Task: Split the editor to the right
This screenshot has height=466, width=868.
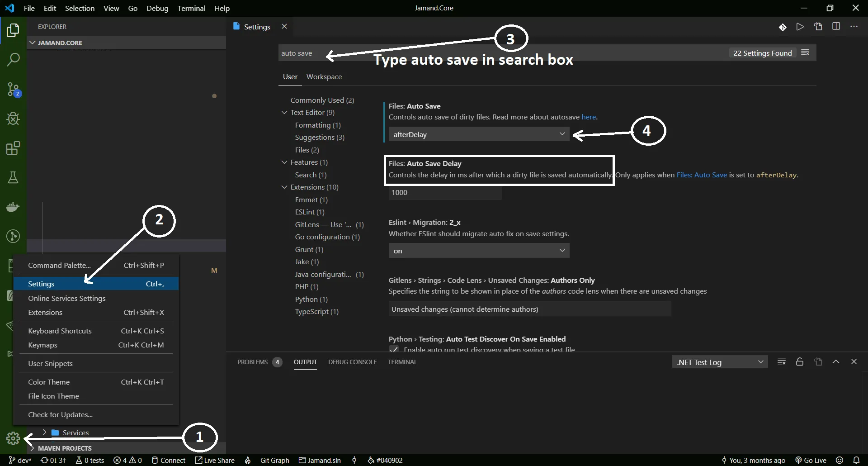Action: click(x=836, y=26)
